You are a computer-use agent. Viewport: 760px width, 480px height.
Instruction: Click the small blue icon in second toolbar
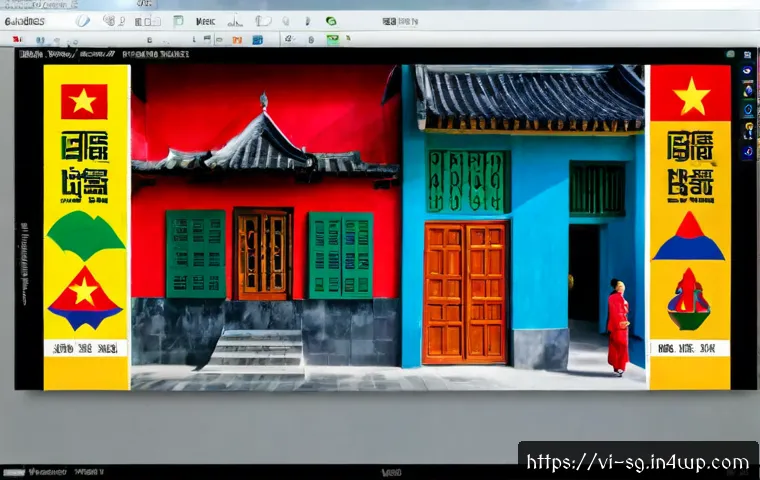[40, 40]
